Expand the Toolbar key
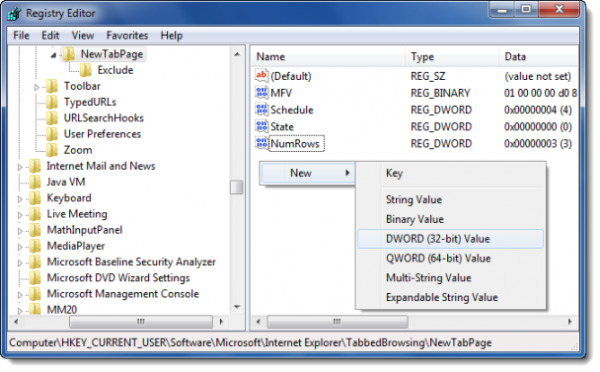Viewport: 600px width, 372px height. point(37,87)
